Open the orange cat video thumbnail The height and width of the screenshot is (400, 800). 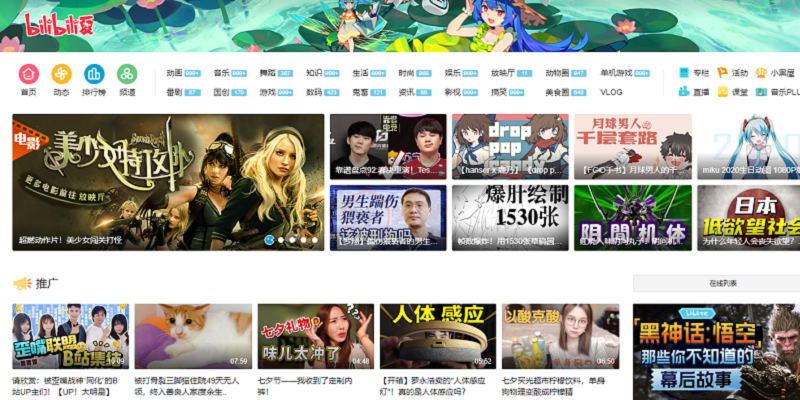click(193, 336)
